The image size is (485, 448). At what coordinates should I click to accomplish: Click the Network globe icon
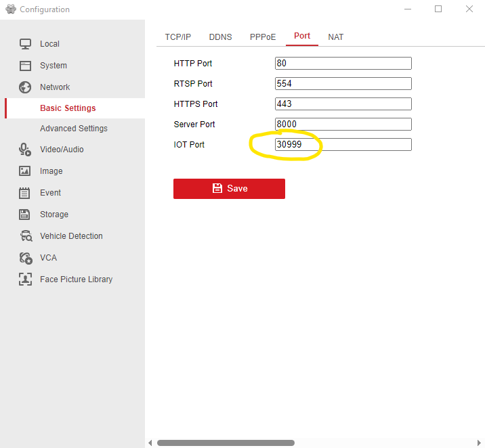[25, 87]
